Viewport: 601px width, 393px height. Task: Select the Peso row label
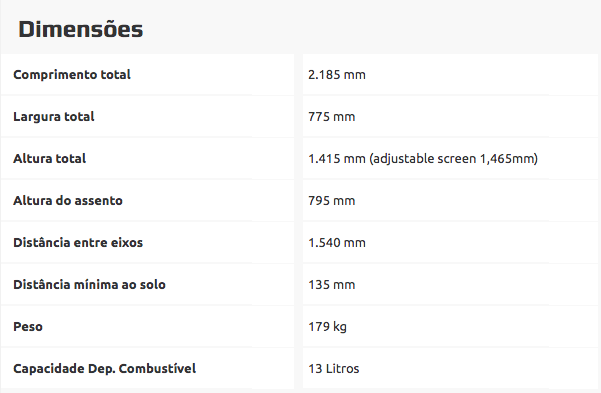[28, 327]
